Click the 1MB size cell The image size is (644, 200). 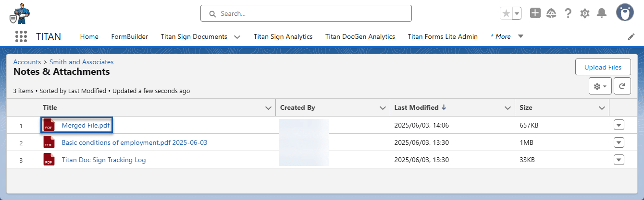527,142
